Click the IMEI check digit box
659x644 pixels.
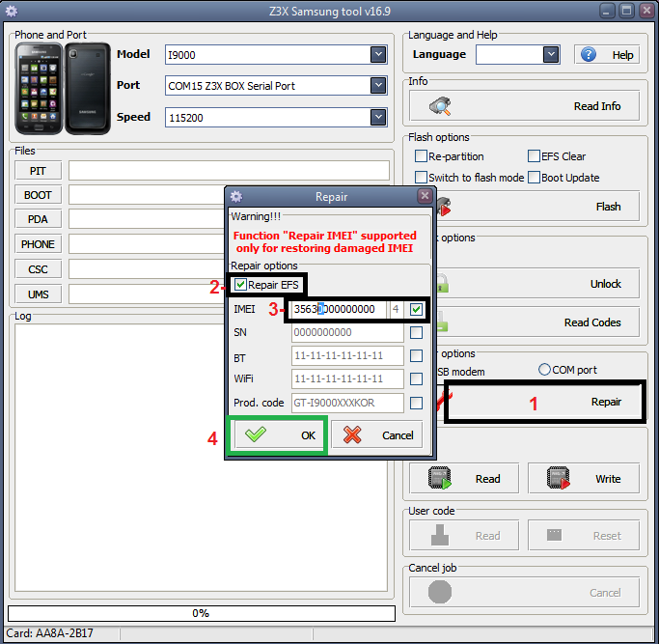tap(396, 309)
